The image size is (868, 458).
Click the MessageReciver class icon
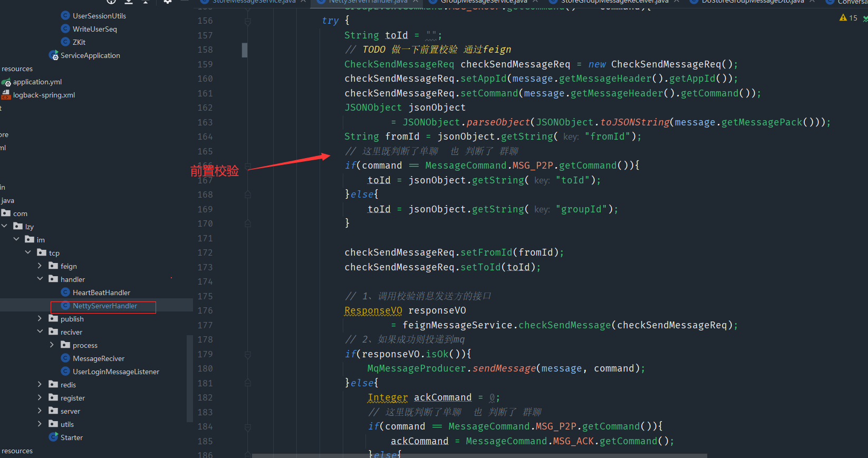(65, 358)
